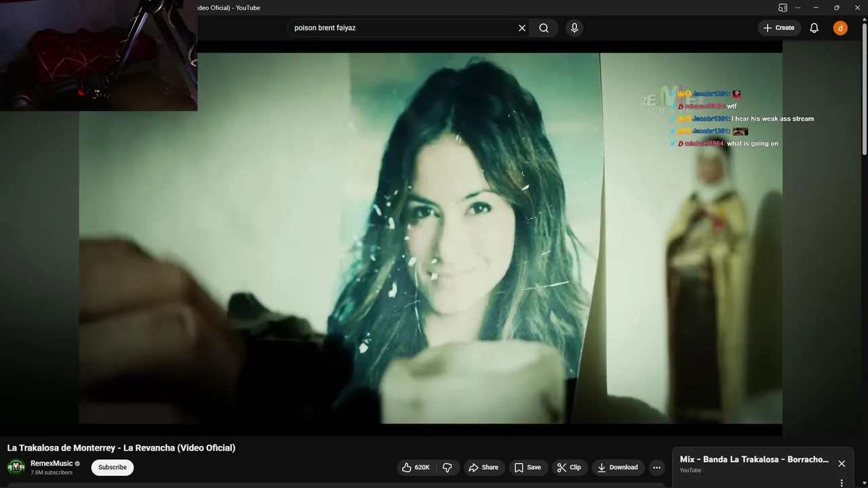
Task: Click chat message 'what is going on'
Action: tap(753, 144)
